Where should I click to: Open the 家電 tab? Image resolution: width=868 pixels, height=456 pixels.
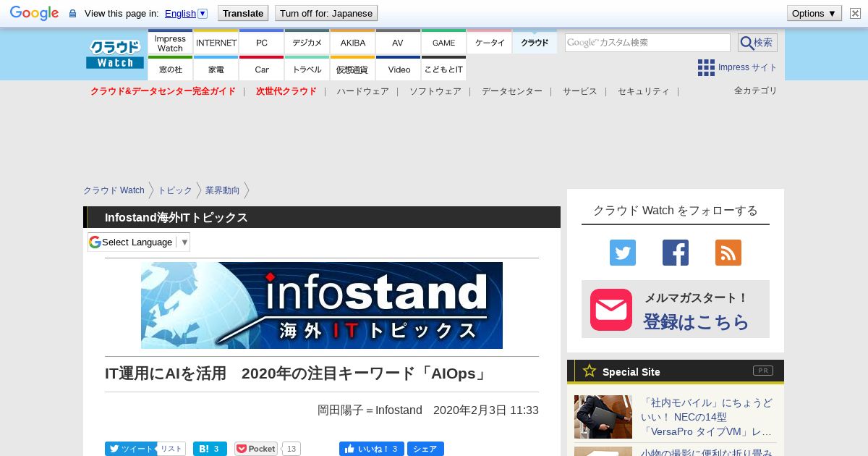(x=216, y=69)
